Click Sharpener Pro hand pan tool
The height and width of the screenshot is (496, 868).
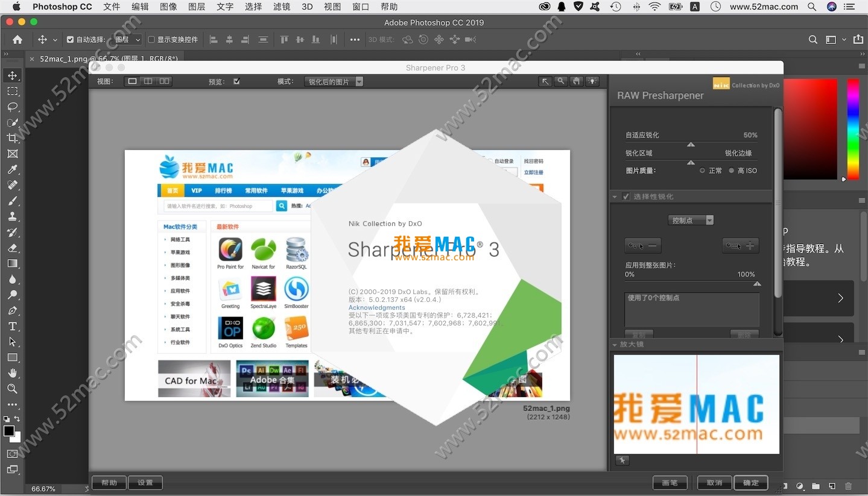(577, 81)
